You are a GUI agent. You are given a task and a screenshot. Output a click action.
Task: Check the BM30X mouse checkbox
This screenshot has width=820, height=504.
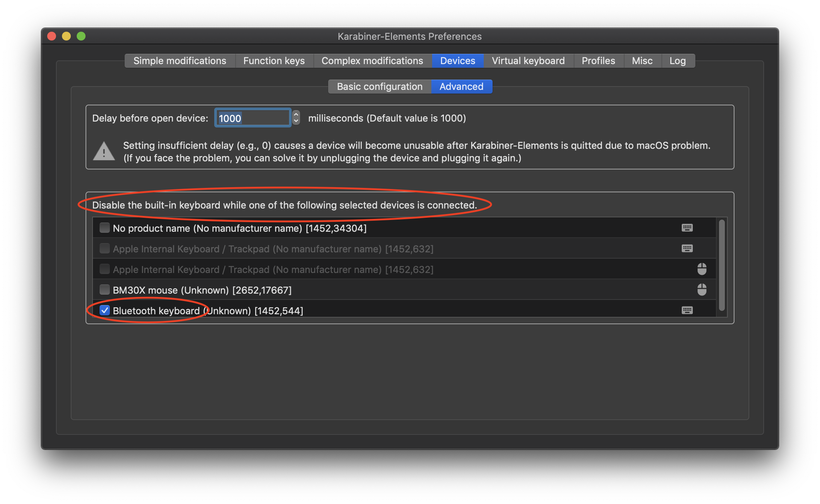[x=105, y=290]
